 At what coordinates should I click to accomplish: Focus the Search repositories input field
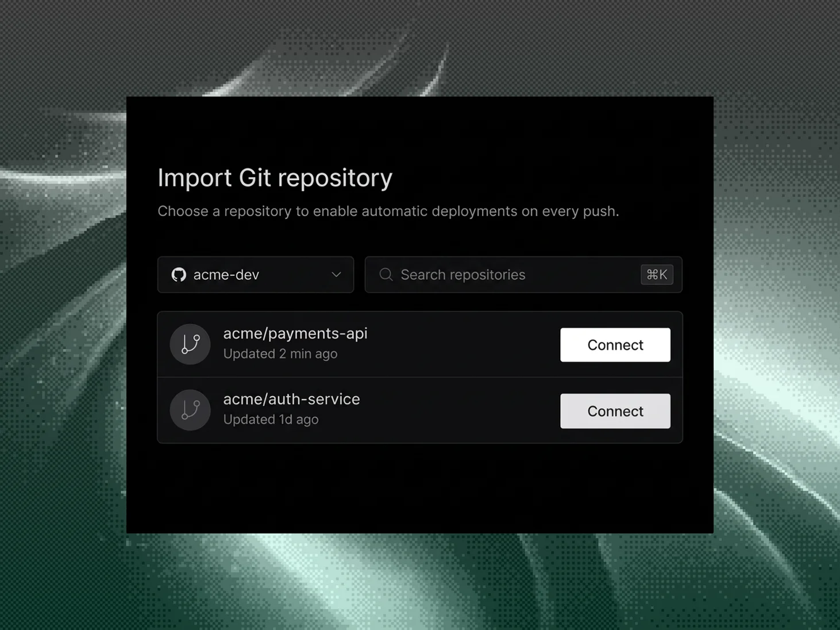[523, 275]
